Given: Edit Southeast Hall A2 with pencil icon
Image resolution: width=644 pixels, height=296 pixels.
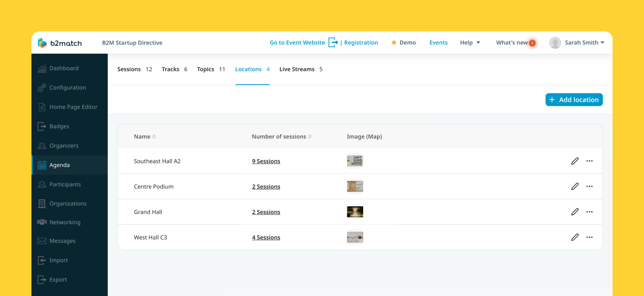Looking at the screenshot, I should click(575, 161).
